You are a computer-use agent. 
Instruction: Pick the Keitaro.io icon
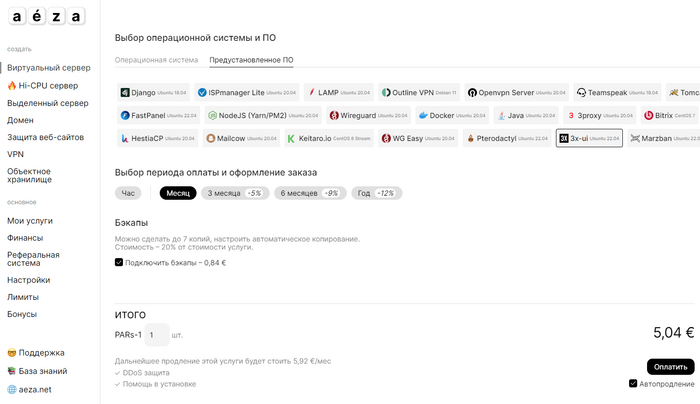tap(291, 138)
